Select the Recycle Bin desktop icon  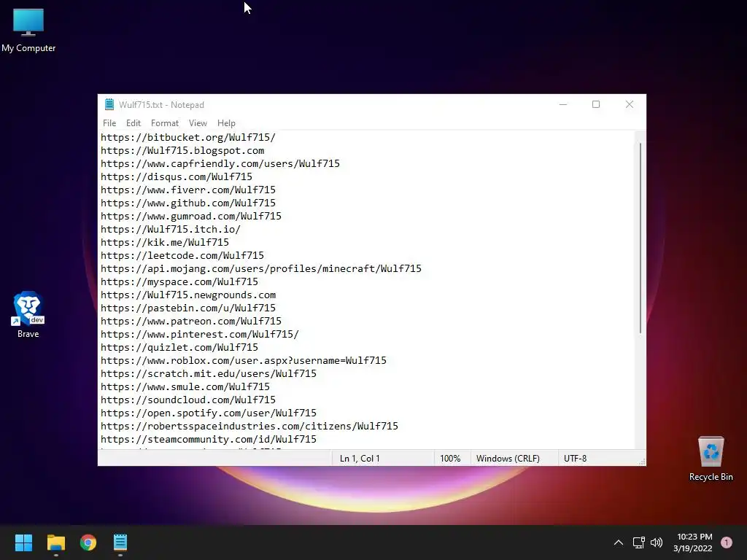(711, 459)
